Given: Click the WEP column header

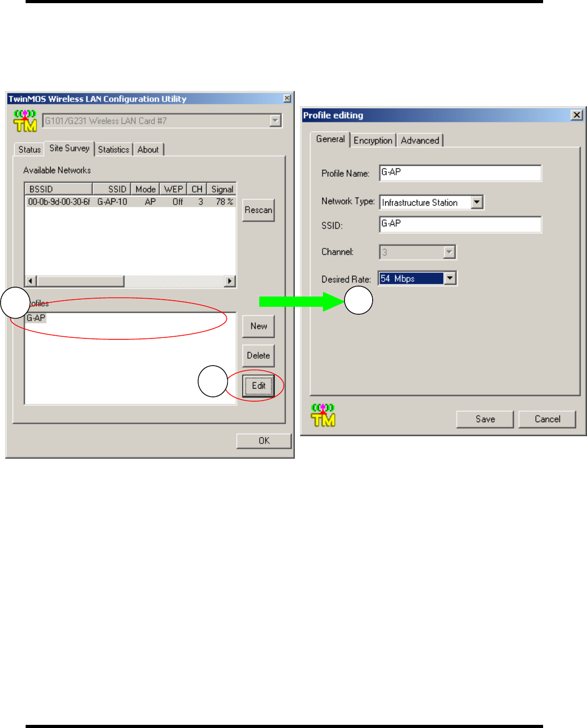Looking at the screenshot, I should (173, 189).
